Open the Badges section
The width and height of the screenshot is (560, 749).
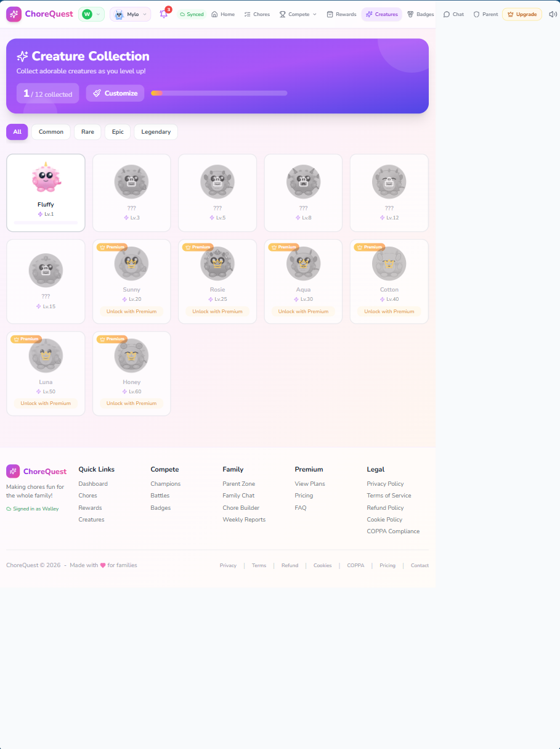tap(420, 14)
